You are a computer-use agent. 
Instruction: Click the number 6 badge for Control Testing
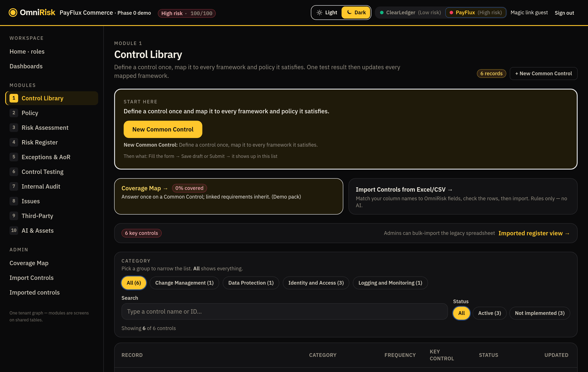tap(14, 172)
